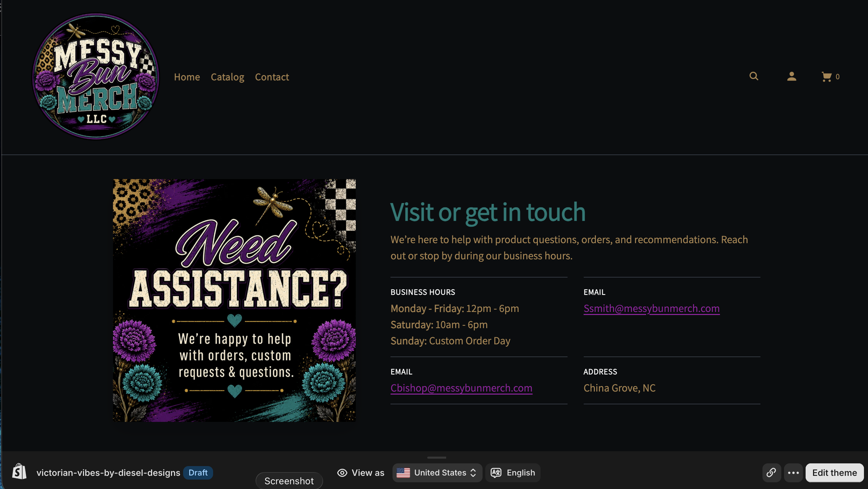This screenshot has width=868, height=489.
Task: Copy the preview link icon
Action: 772,473
